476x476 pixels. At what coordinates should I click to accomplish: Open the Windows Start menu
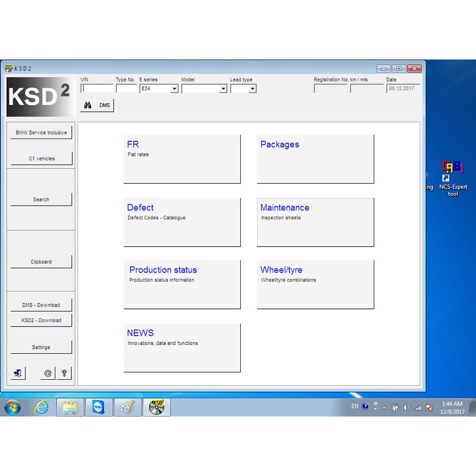pos(12,407)
